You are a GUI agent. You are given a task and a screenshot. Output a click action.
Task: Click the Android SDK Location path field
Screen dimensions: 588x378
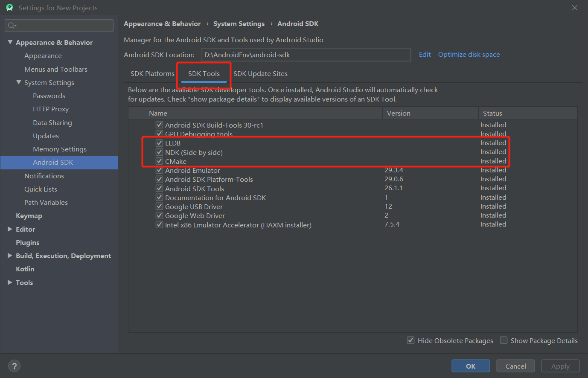[306, 55]
